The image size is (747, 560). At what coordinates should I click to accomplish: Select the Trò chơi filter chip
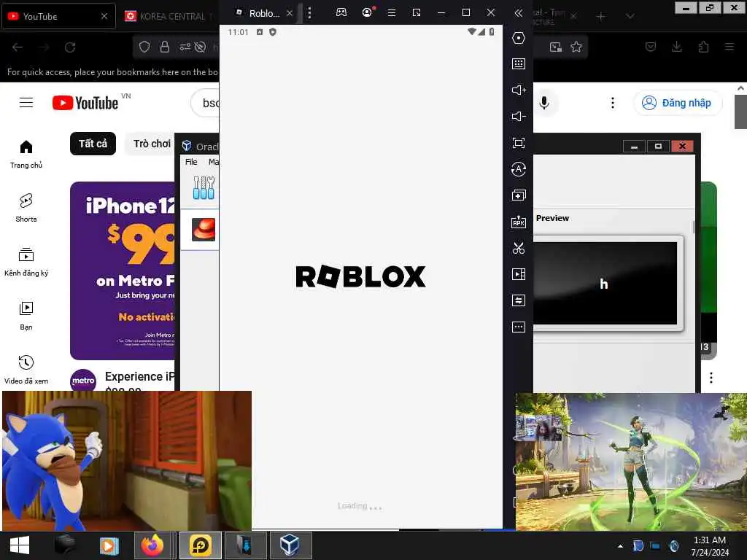(150, 144)
